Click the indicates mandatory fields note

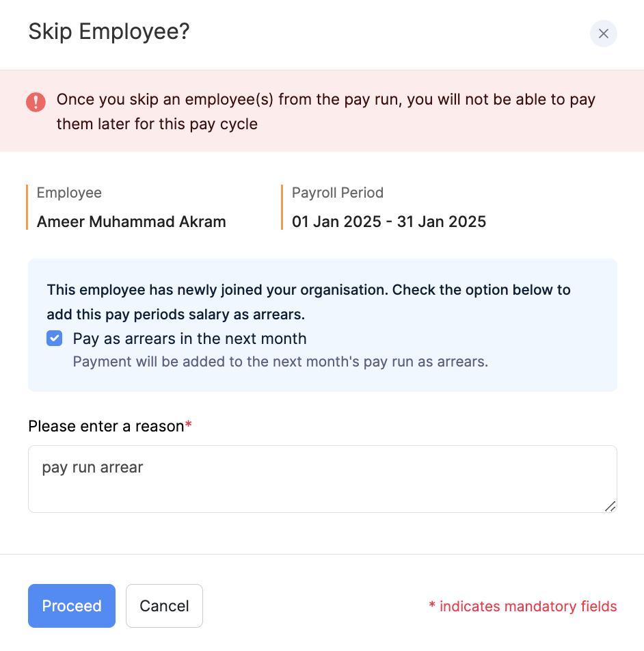[523, 606]
